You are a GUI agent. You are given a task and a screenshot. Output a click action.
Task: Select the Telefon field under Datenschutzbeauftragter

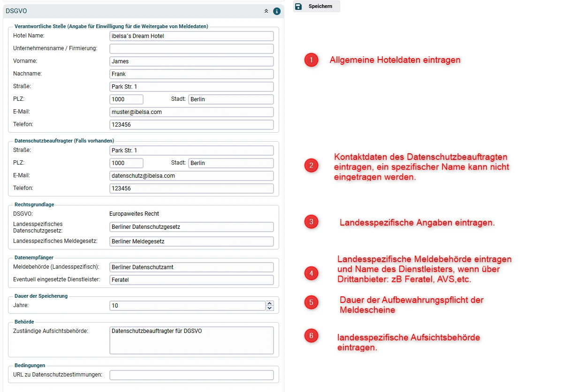[191, 188]
